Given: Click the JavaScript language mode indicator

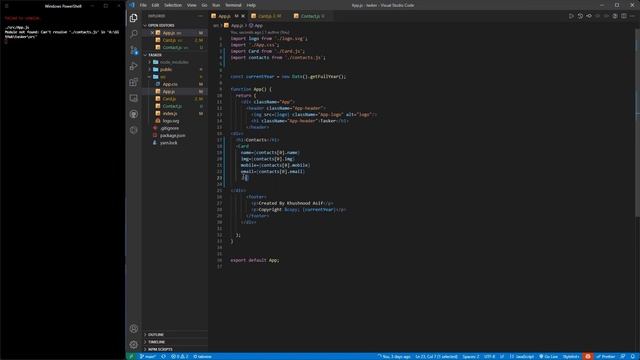Looking at the screenshot, I should [522, 356].
